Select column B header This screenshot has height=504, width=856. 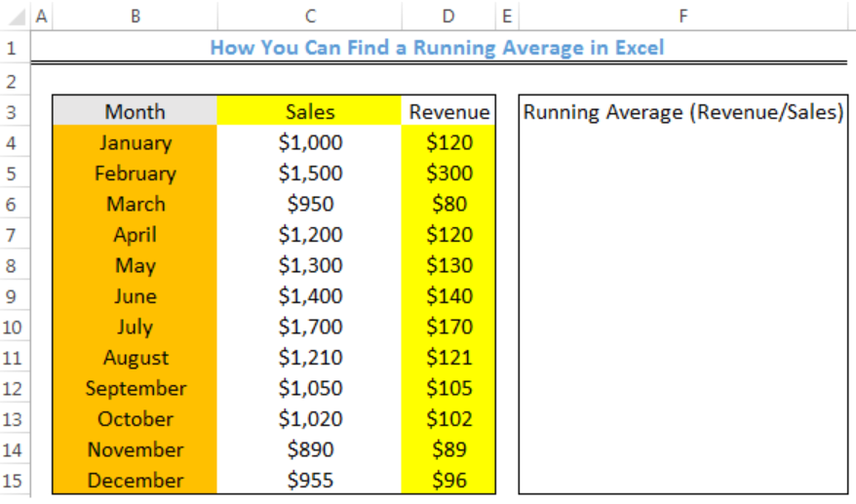135,16
